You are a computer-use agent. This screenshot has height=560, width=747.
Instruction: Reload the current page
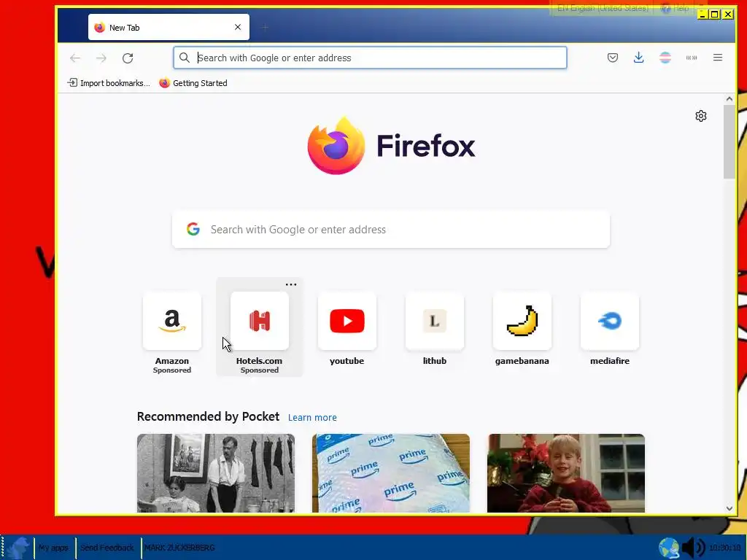(128, 58)
